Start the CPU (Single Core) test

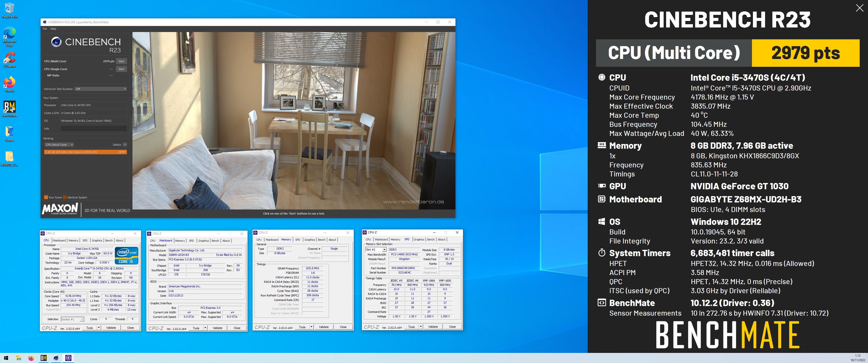121,69
